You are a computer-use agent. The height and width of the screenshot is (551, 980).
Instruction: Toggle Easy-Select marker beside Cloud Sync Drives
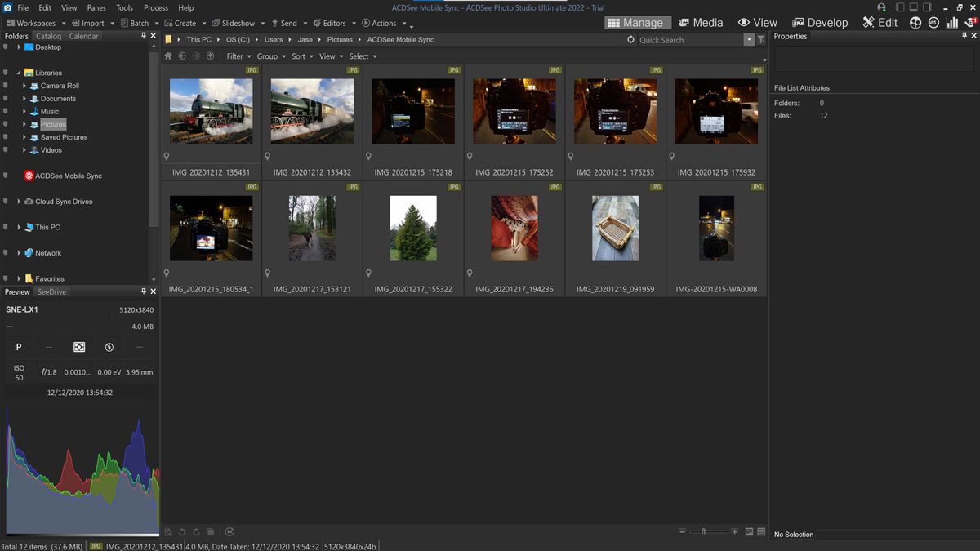point(6,202)
